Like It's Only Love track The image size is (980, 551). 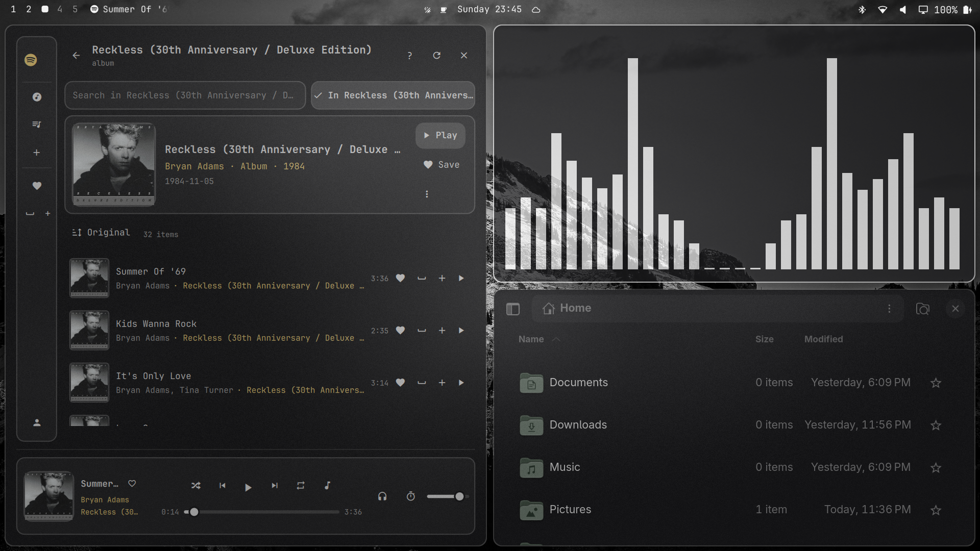(401, 383)
